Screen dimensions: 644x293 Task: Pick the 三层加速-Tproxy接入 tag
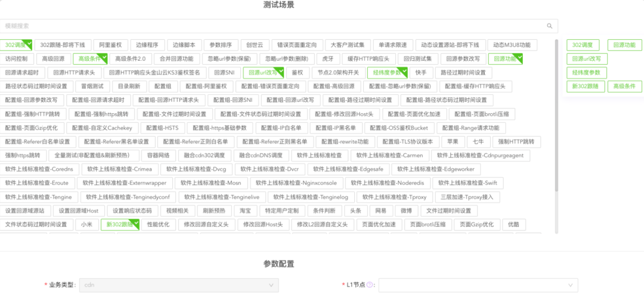pyautogui.click(x=467, y=197)
